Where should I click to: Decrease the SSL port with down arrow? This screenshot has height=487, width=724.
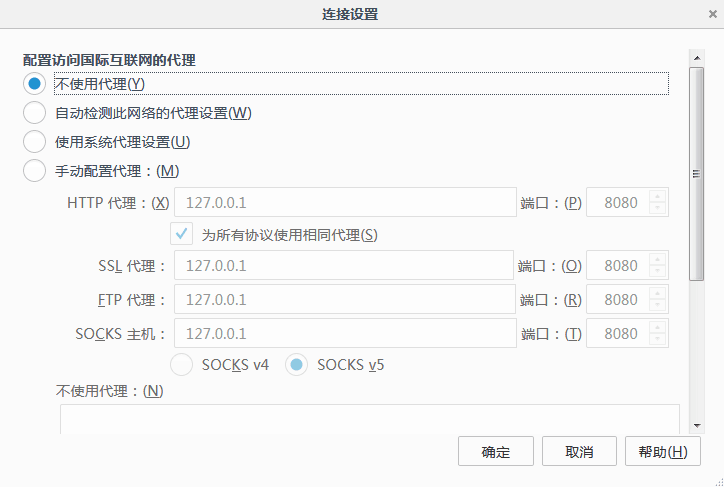657,273
